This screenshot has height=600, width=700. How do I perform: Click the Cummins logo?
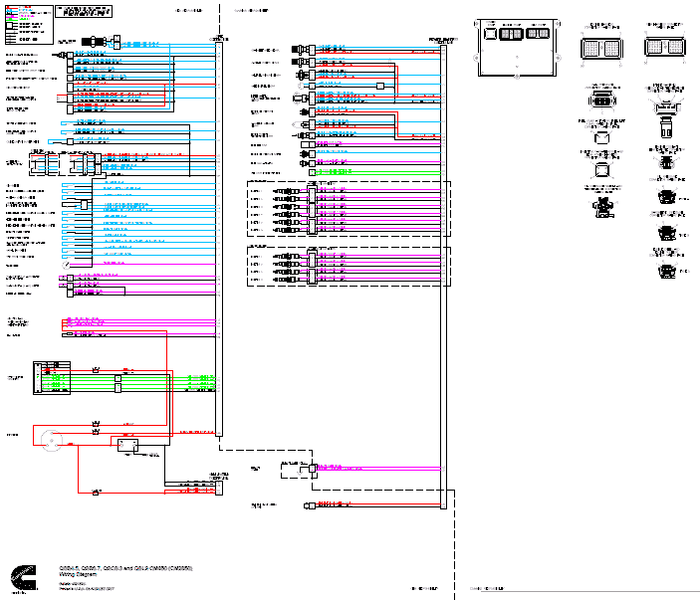click(19, 577)
